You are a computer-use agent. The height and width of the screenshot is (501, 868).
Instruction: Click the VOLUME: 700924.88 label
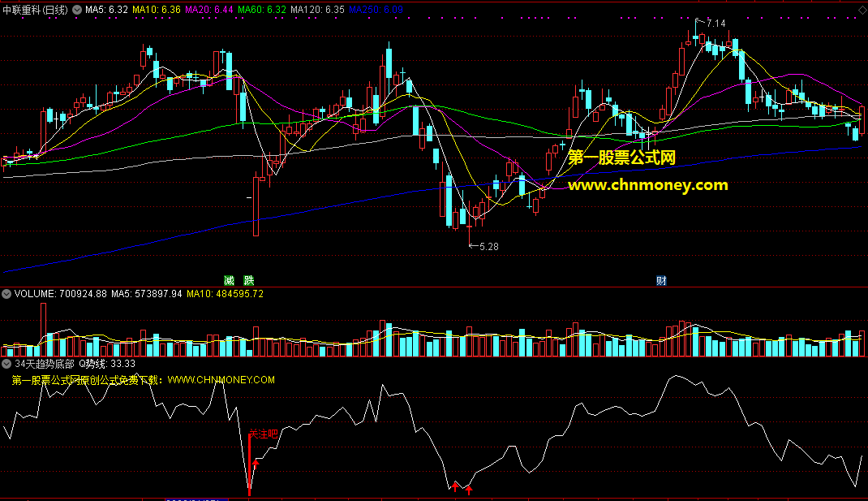(x=60, y=294)
